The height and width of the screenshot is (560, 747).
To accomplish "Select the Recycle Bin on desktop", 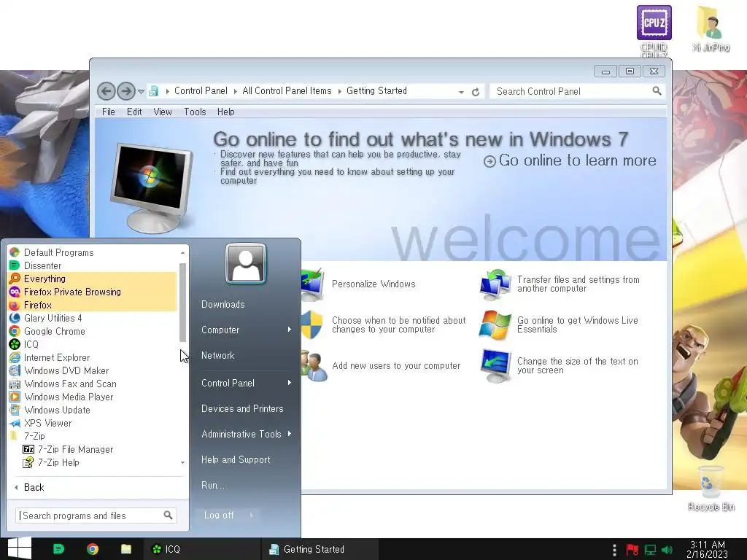I will (711, 488).
